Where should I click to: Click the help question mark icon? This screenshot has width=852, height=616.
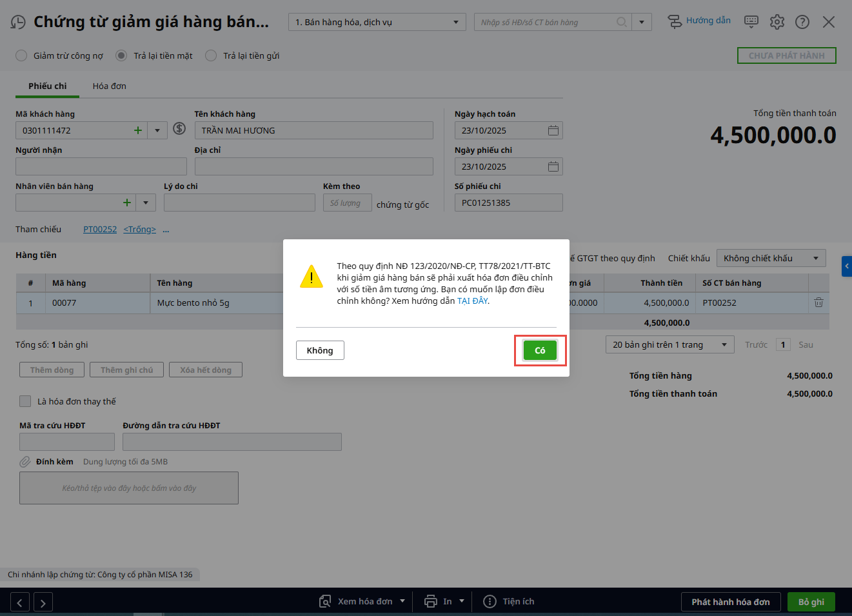pyautogui.click(x=802, y=22)
